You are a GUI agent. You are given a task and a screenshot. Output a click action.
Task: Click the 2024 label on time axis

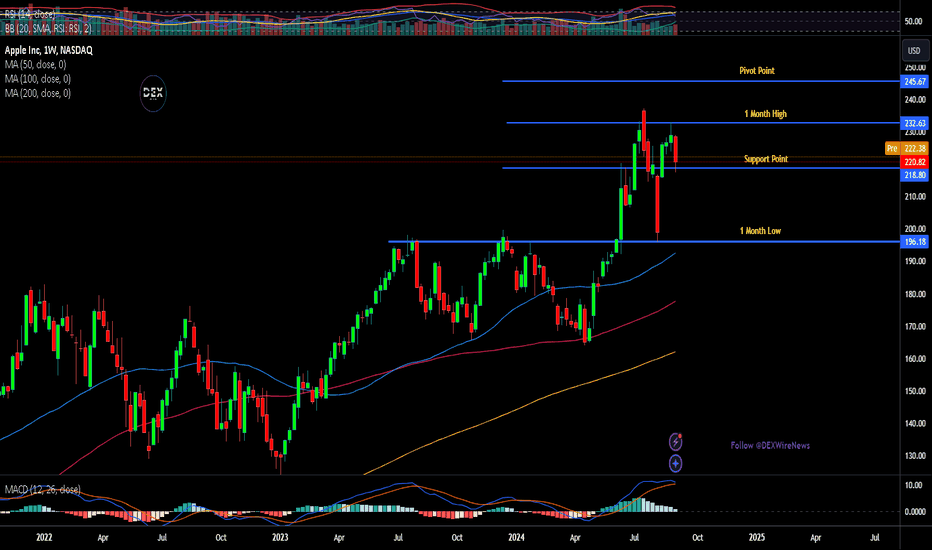point(516,538)
